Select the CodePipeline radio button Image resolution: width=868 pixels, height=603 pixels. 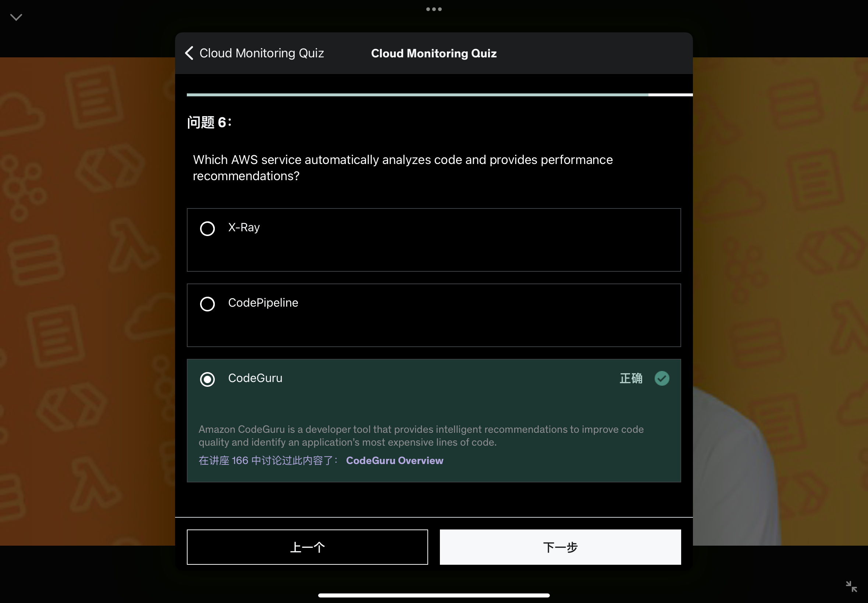207,304
